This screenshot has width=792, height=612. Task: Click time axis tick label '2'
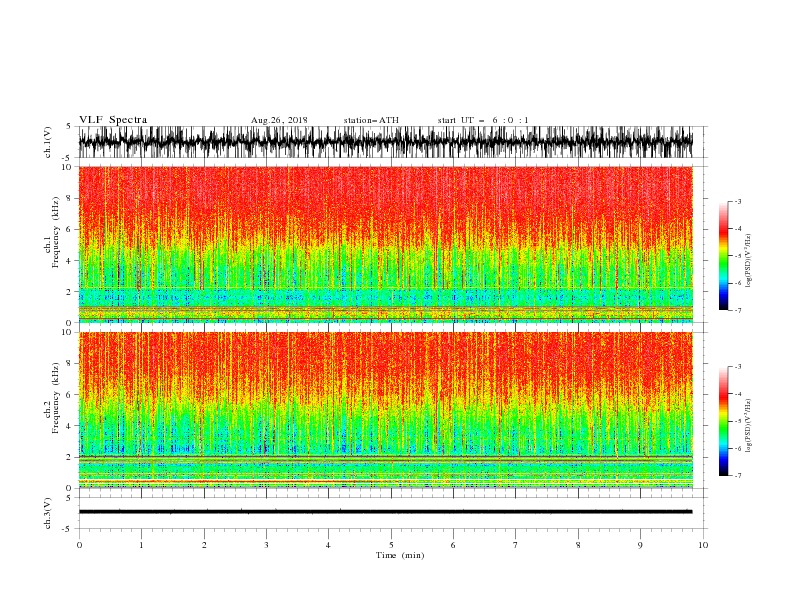click(204, 545)
